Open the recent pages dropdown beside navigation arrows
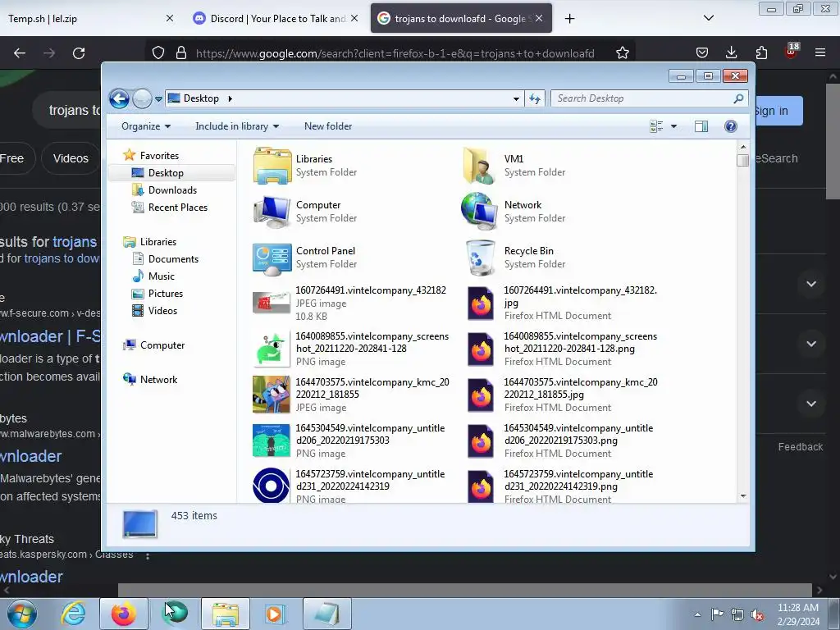840x630 pixels. [158, 99]
